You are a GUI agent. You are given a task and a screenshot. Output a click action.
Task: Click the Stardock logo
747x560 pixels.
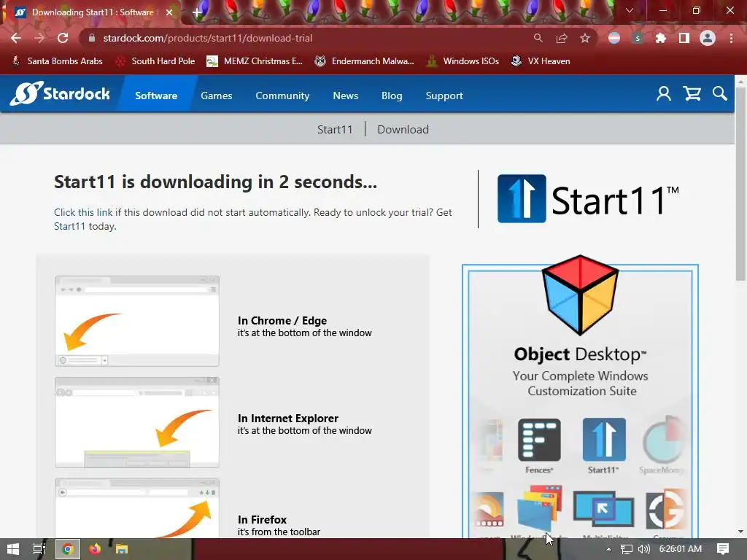pos(60,93)
